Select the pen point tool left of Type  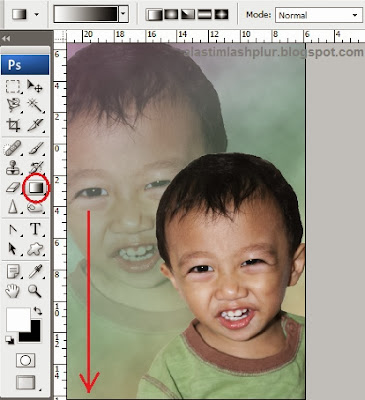[13, 230]
